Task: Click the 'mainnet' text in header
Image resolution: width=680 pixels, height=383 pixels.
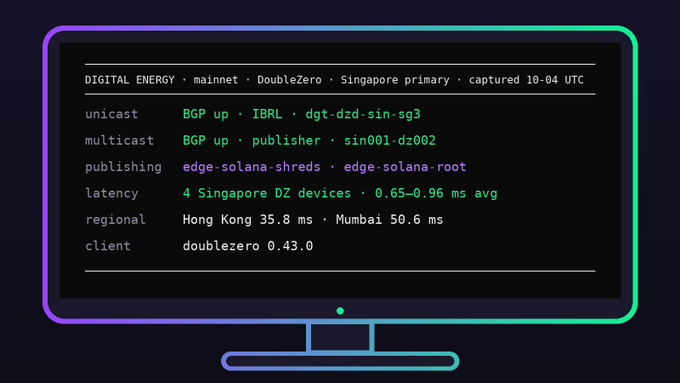Action: 216,80
